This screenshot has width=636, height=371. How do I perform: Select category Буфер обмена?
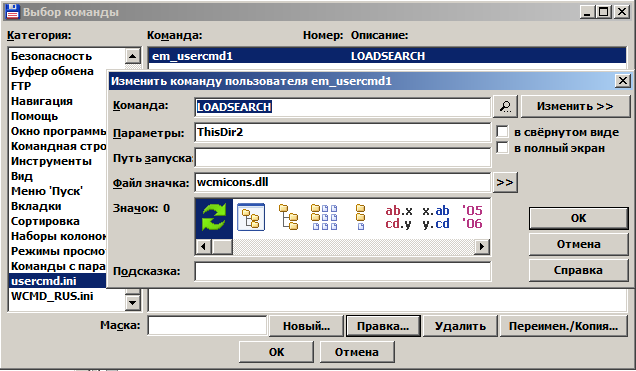point(58,71)
